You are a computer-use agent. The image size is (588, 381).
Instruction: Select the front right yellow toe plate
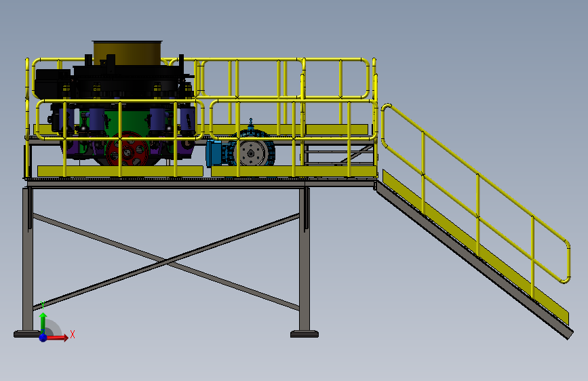pos(294,171)
